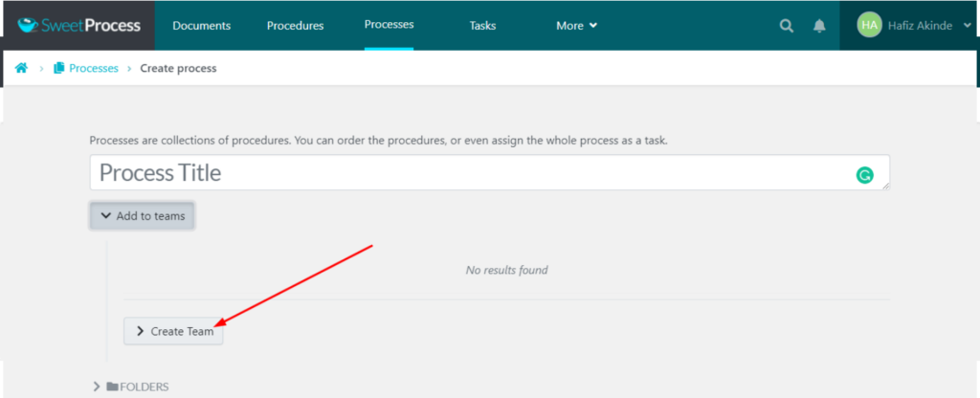Click the folder icon beside FOLDERS
The width and height of the screenshot is (980, 398).
pyautogui.click(x=112, y=387)
